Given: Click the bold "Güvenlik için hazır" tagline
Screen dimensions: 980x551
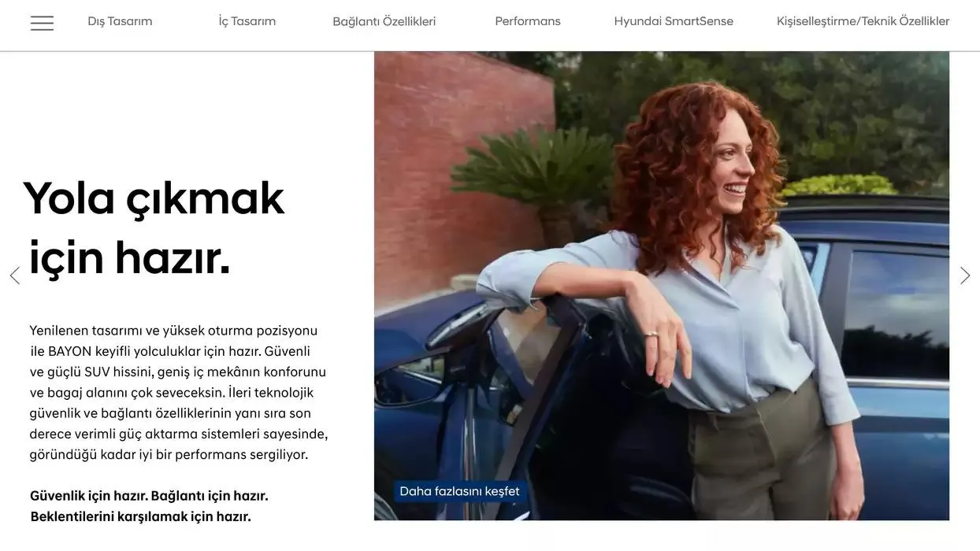Looking at the screenshot, I should pos(86,496).
